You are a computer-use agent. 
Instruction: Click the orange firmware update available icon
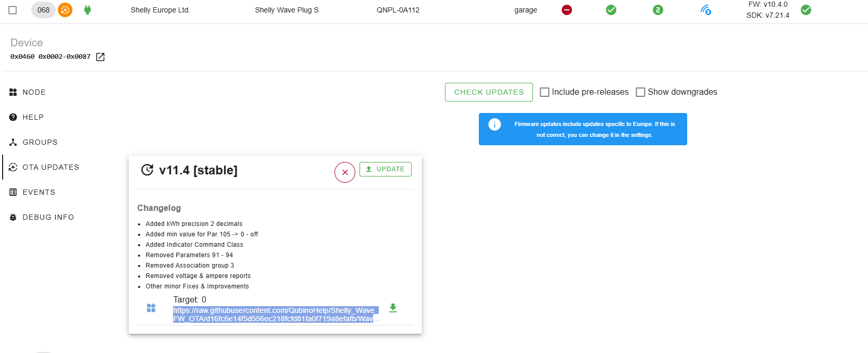pyautogui.click(x=65, y=10)
